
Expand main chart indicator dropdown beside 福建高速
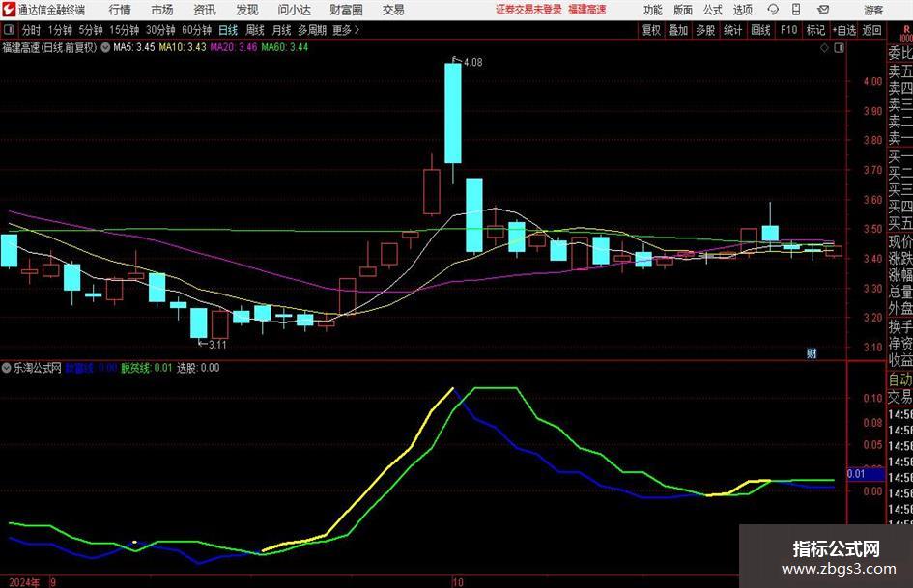(105, 47)
